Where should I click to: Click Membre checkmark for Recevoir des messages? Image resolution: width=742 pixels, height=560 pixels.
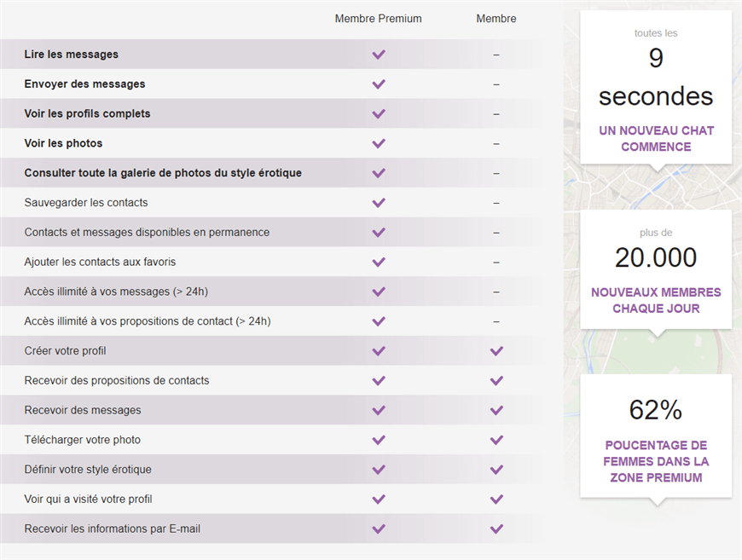[x=496, y=410]
